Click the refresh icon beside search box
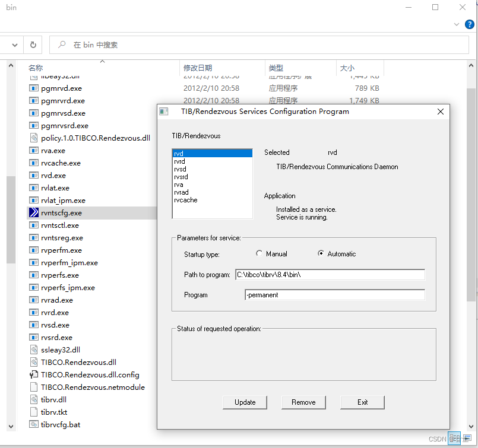 pyautogui.click(x=33, y=45)
